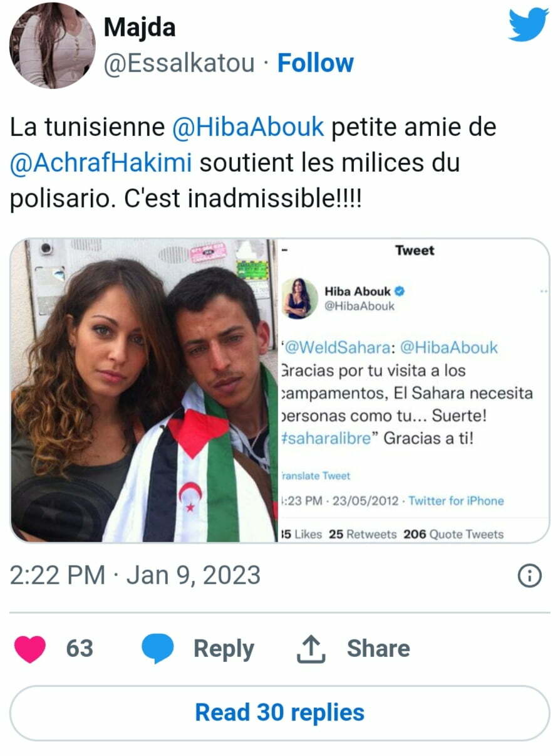560x756 pixels.
Task: Click the 2:22 PM Jan 9, 2023 timestamp
Action: (x=135, y=575)
